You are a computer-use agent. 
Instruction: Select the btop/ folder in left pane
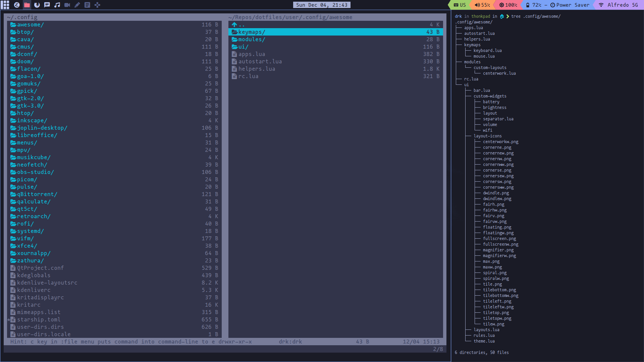coord(114,32)
